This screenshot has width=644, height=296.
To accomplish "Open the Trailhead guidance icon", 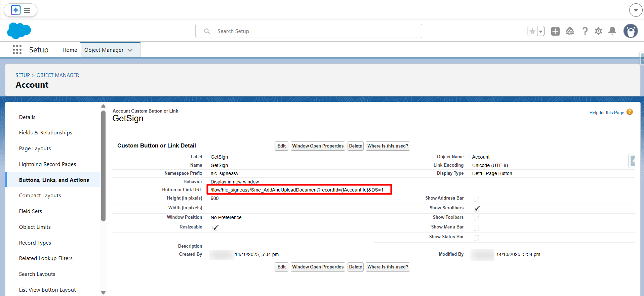I will [x=570, y=31].
